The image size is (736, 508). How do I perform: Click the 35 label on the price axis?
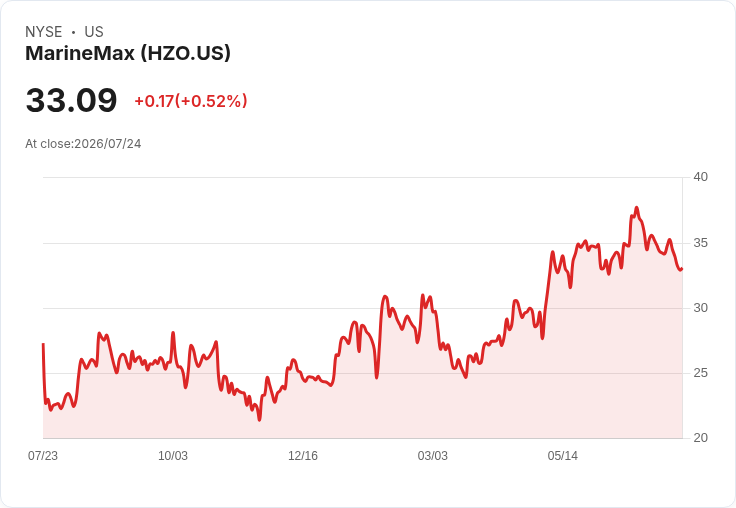pyautogui.click(x=701, y=243)
